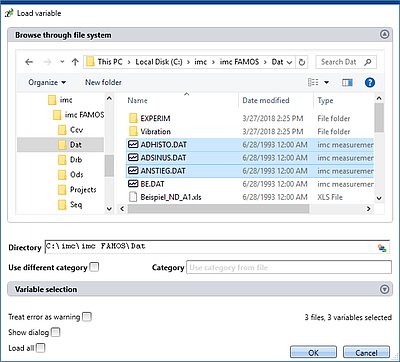
Task: Click Local Disk (C:) breadcrumb
Action: click(x=159, y=62)
